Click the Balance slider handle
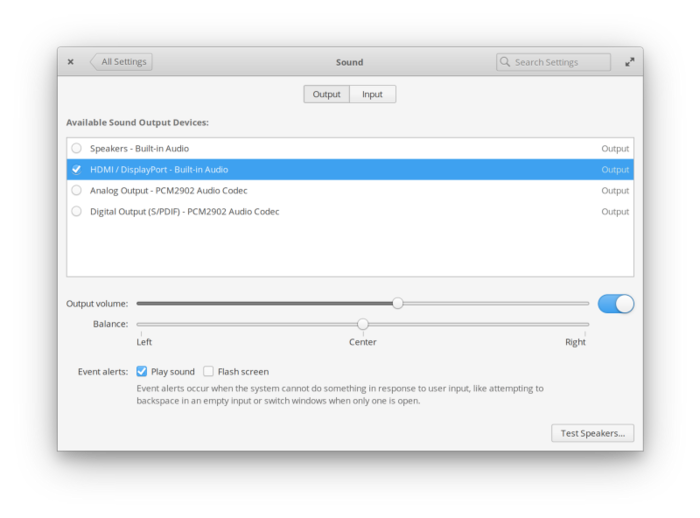 pyautogui.click(x=363, y=324)
